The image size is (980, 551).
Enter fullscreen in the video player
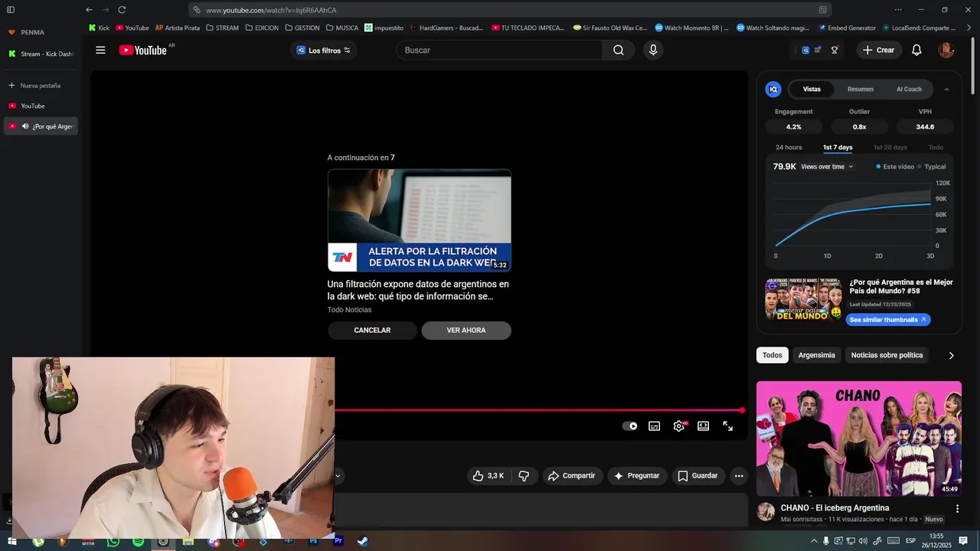[x=728, y=426]
